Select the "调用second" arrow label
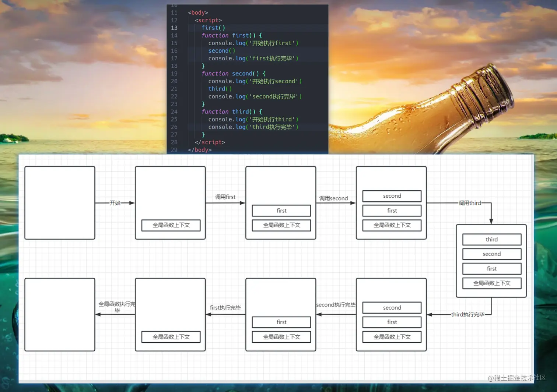Viewport: 557px width, 392px height. [333, 198]
